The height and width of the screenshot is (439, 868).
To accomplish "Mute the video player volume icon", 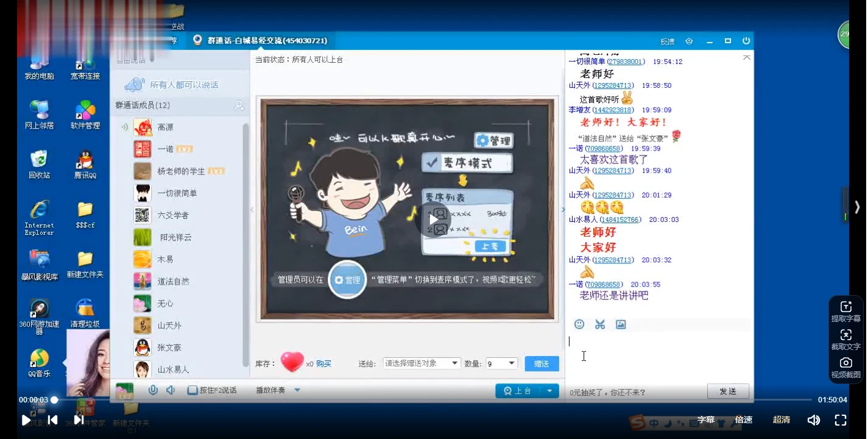I will click(813, 420).
